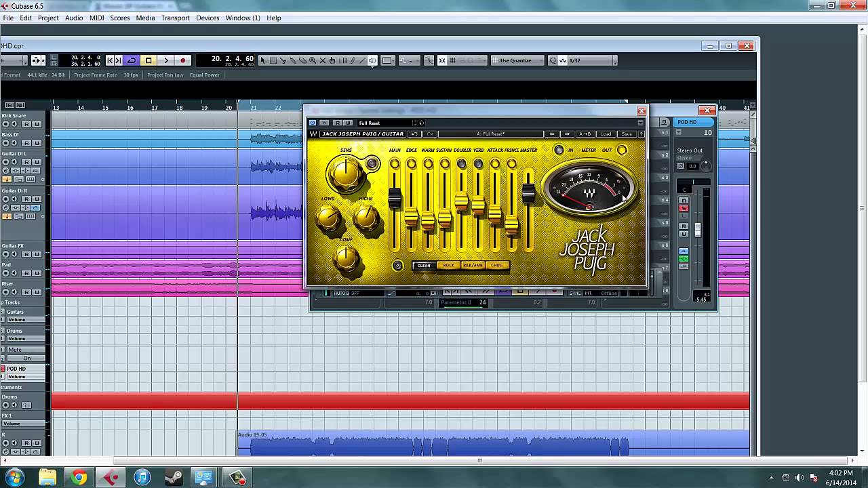The image size is (868, 488).
Task: Click the plugin Redo arrow icon
Action: pos(430,134)
